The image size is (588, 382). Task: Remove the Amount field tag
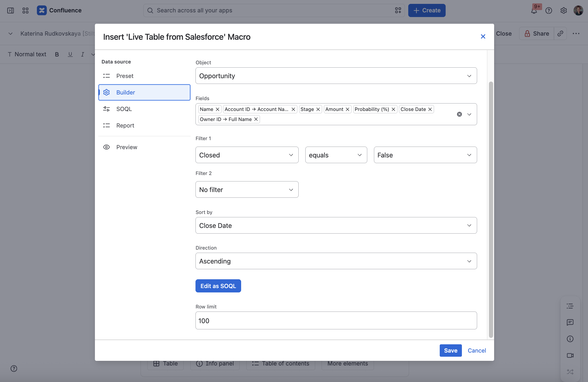coord(347,109)
